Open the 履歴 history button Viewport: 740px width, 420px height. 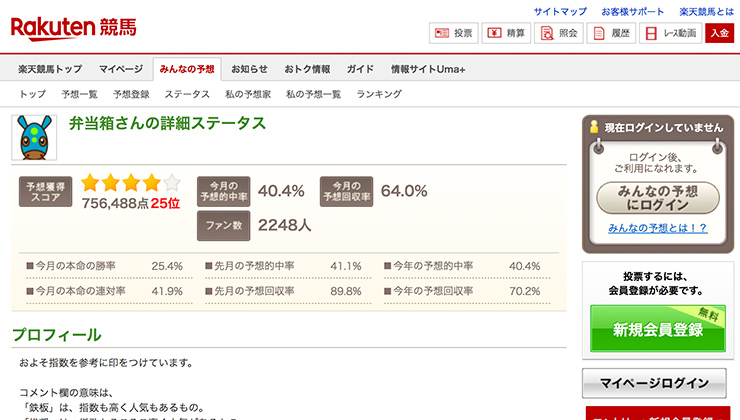click(x=611, y=33)
